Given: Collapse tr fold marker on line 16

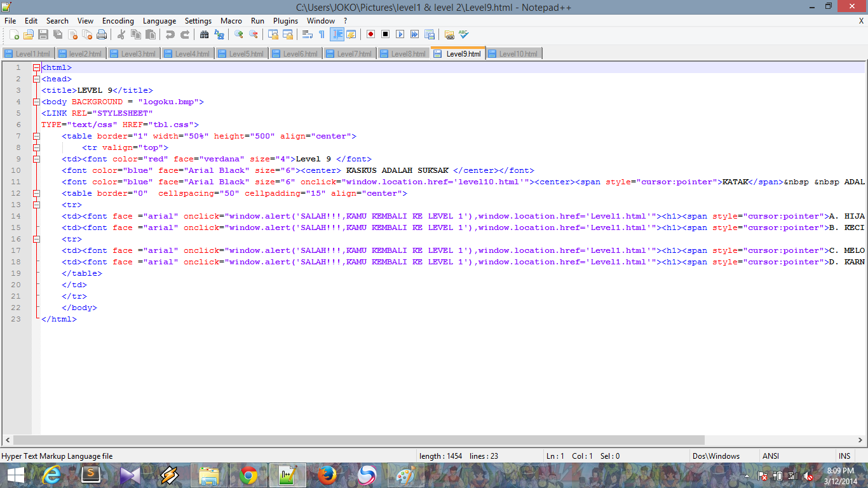Looking at the screenshot, I should [37, 239].
